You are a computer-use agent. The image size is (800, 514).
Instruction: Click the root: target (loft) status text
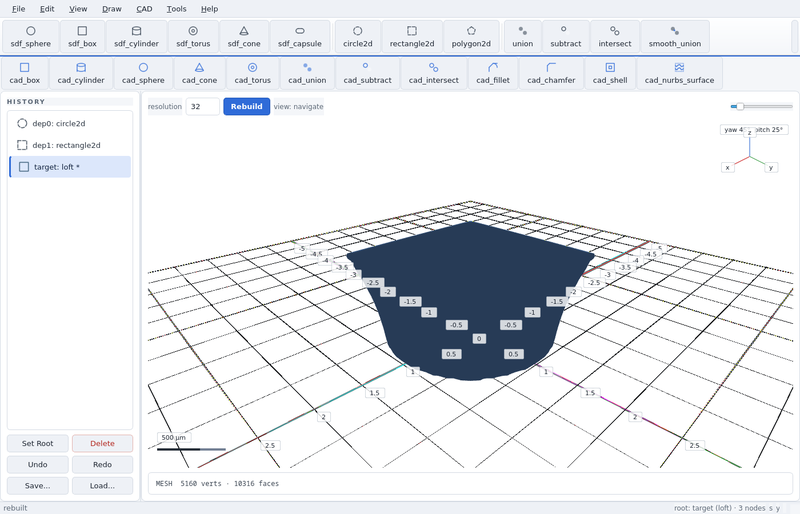[719, 508]
